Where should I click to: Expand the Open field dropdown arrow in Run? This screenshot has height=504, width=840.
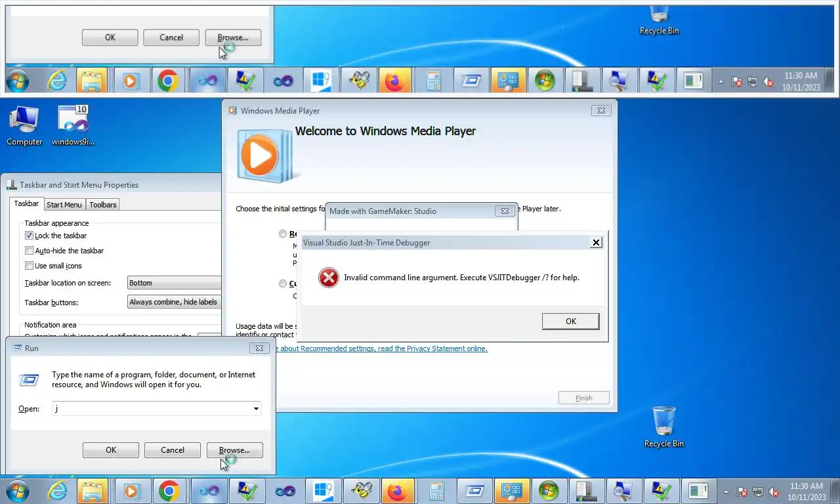(x=256, y=409)
